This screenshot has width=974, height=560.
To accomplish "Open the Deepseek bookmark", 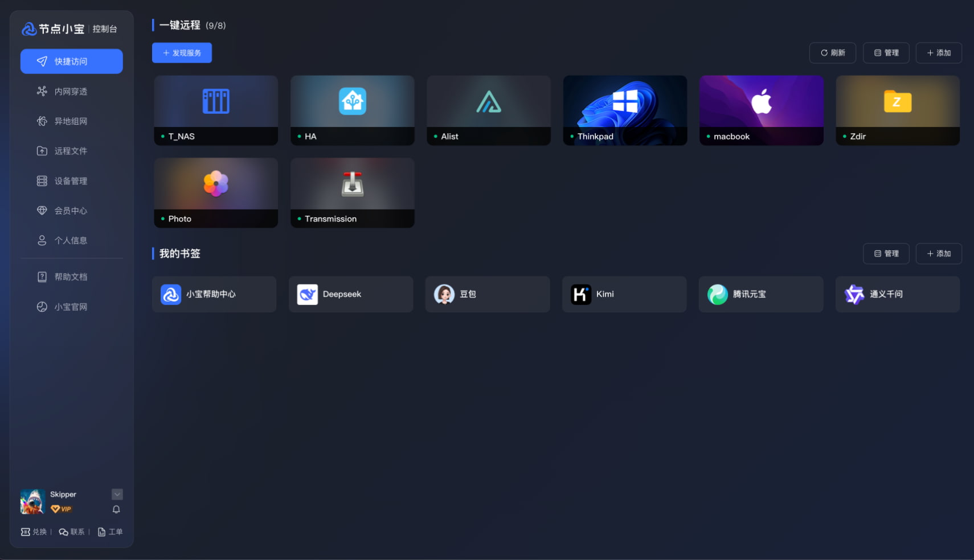I will pos(351,294).
